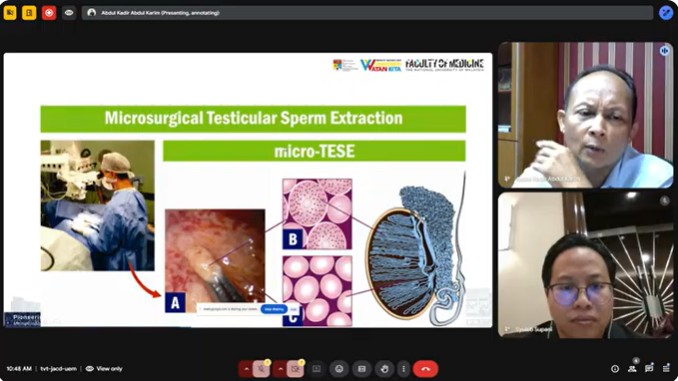Toggle the disabled camera button
Image resolution: width=678 pixels, height=381 pixels.
[295, 369]
